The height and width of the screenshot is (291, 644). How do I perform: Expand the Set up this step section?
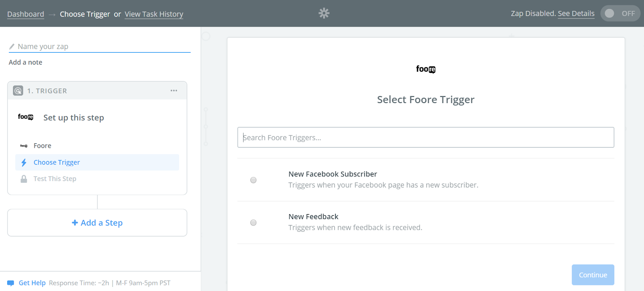coord(74,118)
